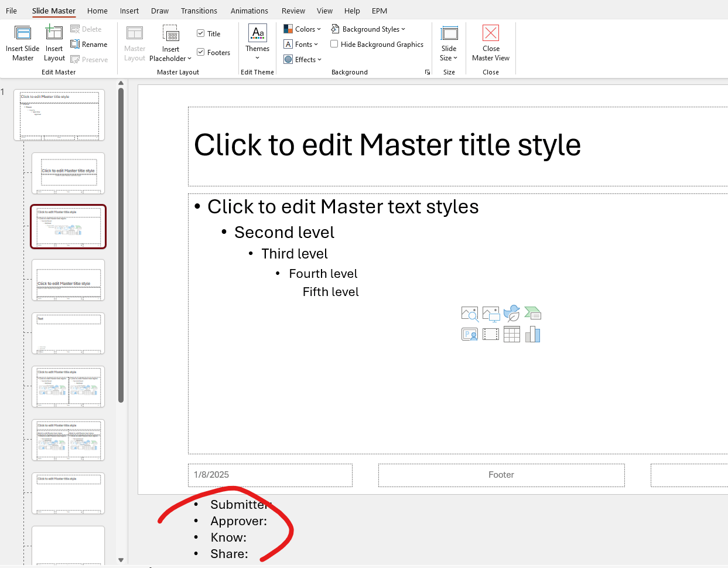This screenshot has height=568, width=728.
Task: Select the comparison layout thumbnail
Action: 68,440
